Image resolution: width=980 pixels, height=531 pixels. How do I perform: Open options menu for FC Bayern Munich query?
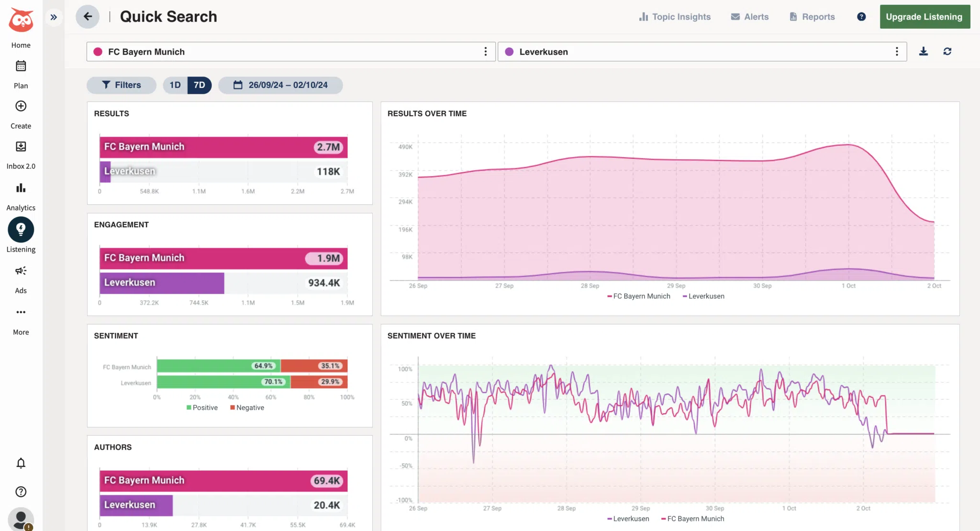(x=486, y=51)
